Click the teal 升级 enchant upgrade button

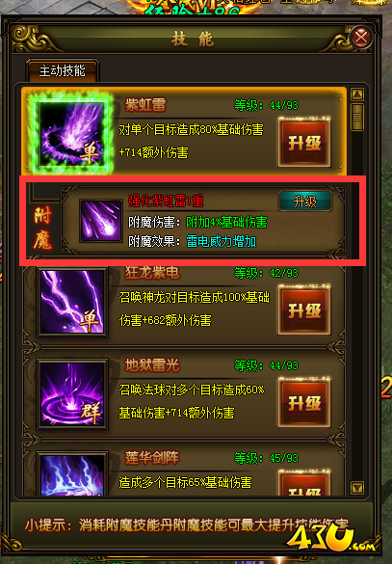pyautogui.click(x=305, y=201)
